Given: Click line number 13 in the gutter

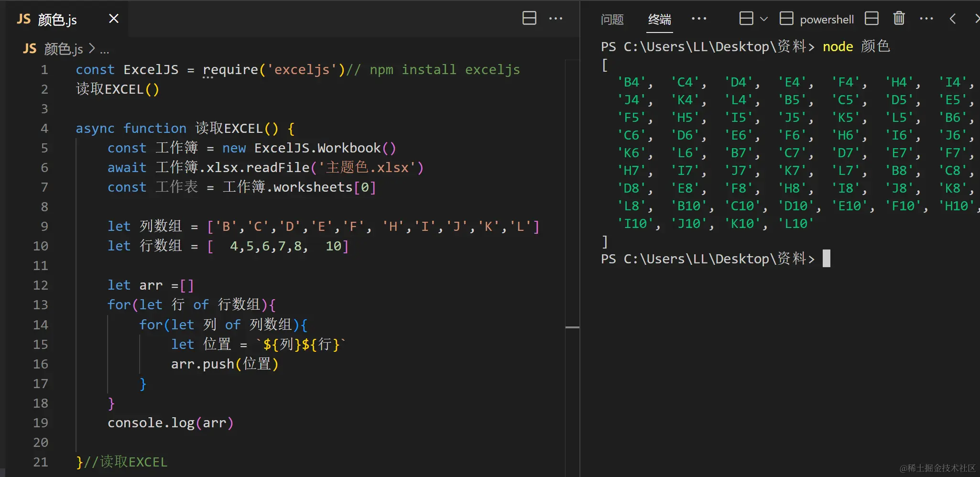Looking at the screenshot, I should [41, 305].
